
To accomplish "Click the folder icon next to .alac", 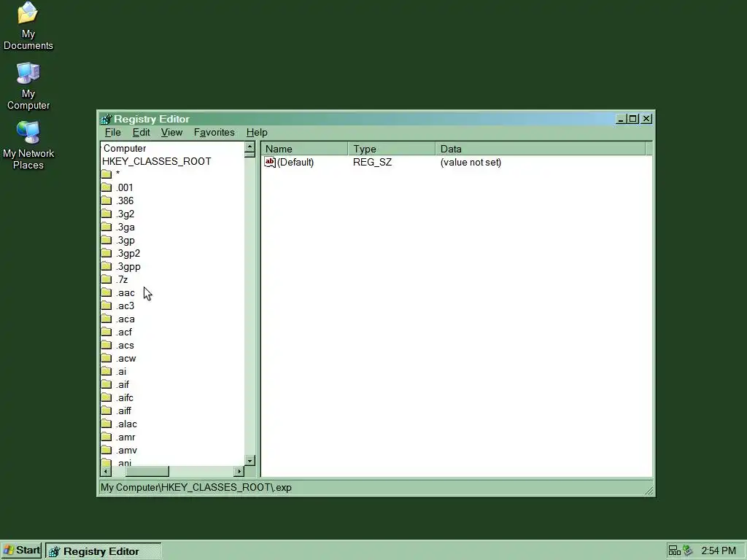I will click(x=107, y=424).
